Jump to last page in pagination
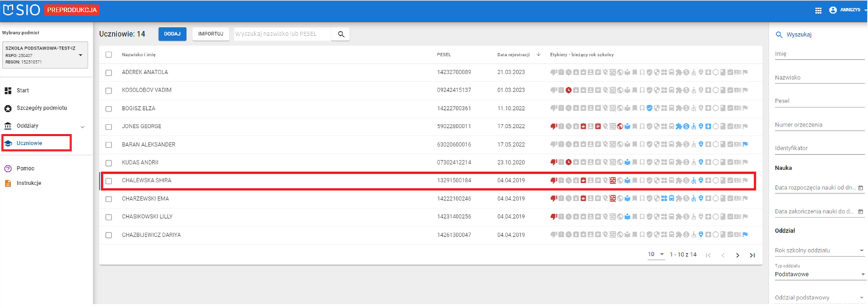Viewport: 868px width, 308px height. pos(752,255)
